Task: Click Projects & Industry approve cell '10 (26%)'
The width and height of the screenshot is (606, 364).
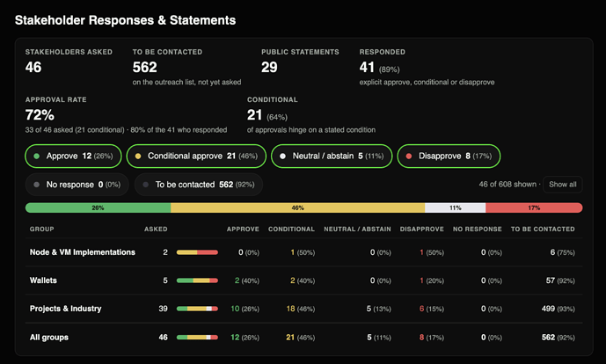Action: [x=245, y=309]
